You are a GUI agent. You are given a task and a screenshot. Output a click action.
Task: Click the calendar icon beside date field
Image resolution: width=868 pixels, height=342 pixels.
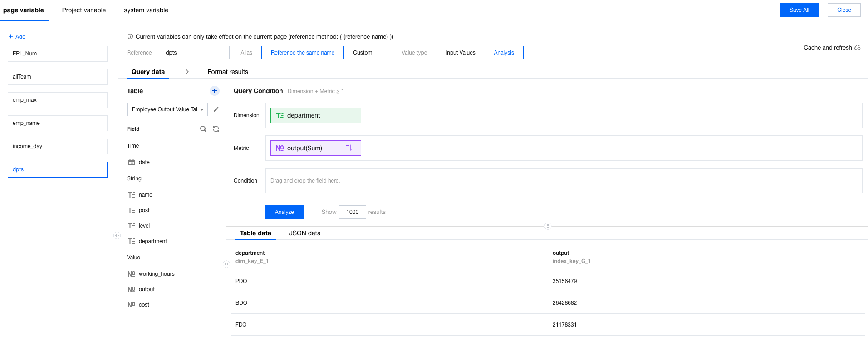(132, 162)
